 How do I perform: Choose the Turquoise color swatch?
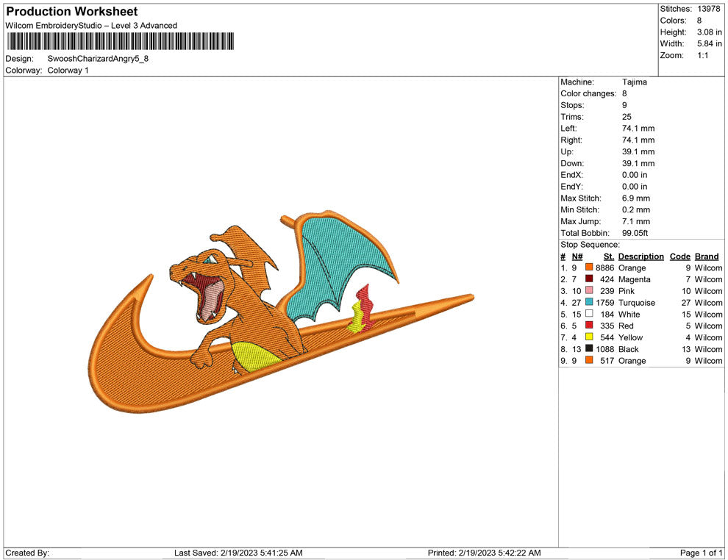click(589, 303)
